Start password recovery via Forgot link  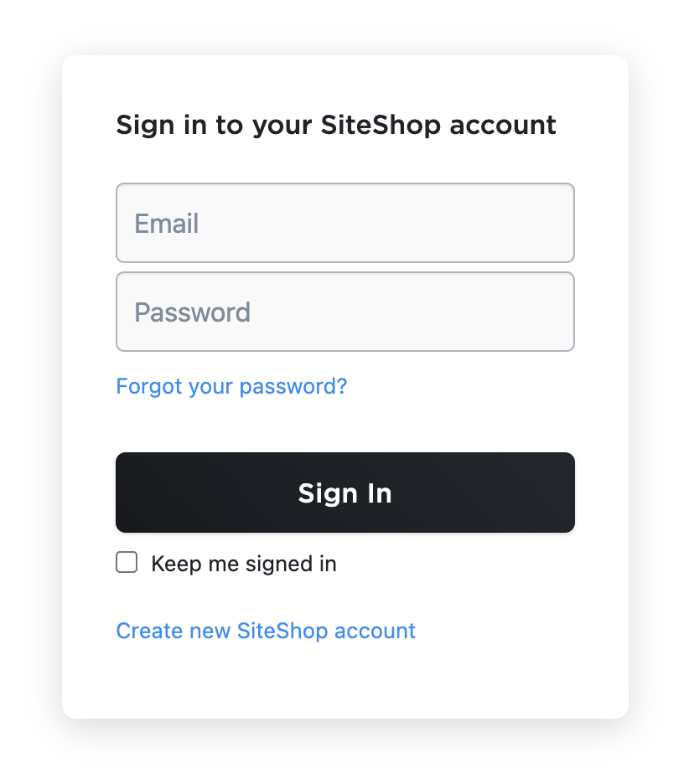point(231,386)
